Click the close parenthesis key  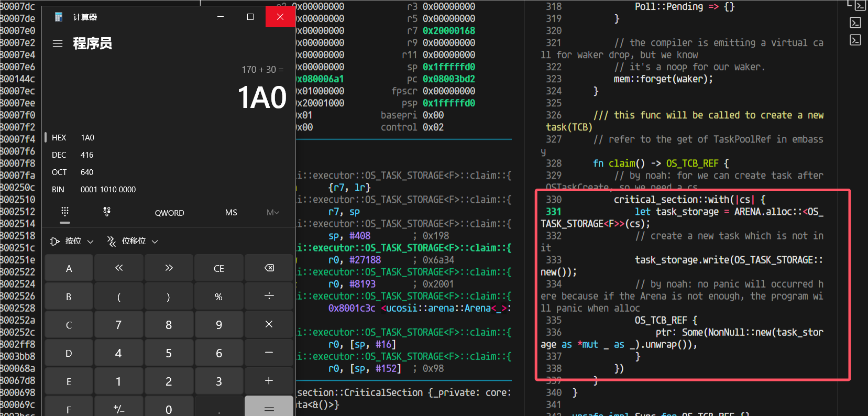(169, 297)
